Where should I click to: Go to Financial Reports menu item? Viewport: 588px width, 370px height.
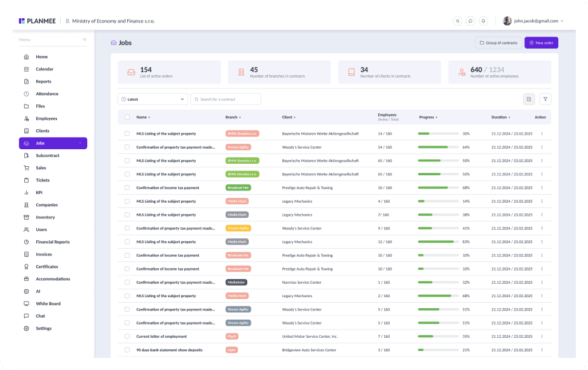53,242
